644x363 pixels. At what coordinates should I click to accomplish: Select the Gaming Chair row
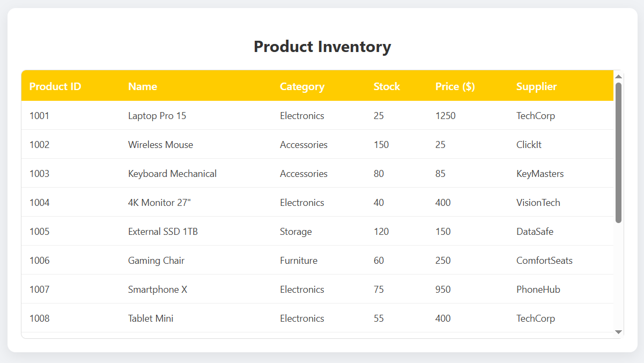[x=214, y=260]
